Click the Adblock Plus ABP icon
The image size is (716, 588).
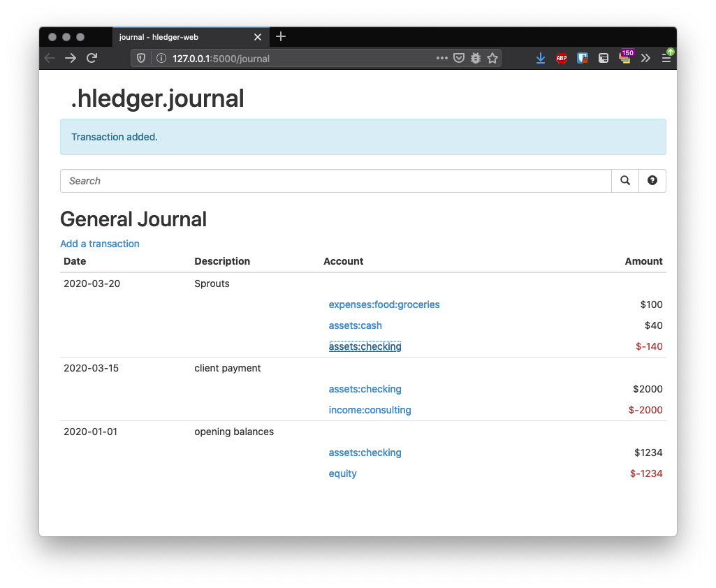(562, 58)
